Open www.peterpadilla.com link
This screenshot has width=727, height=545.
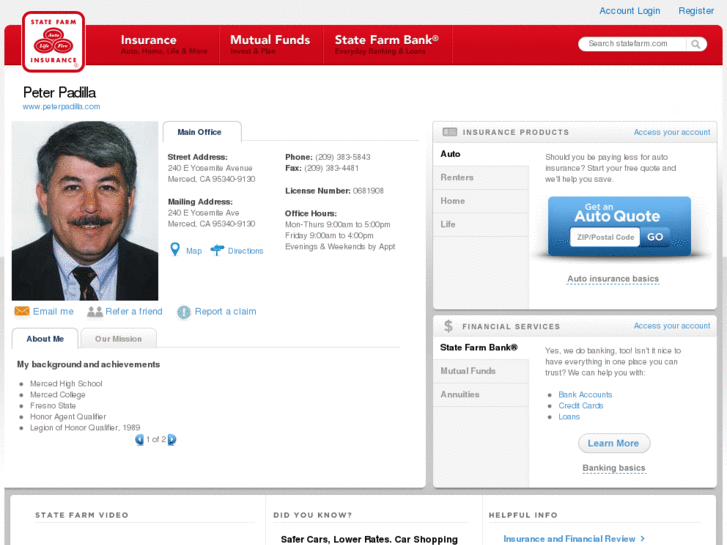click(x=61, y=106)
